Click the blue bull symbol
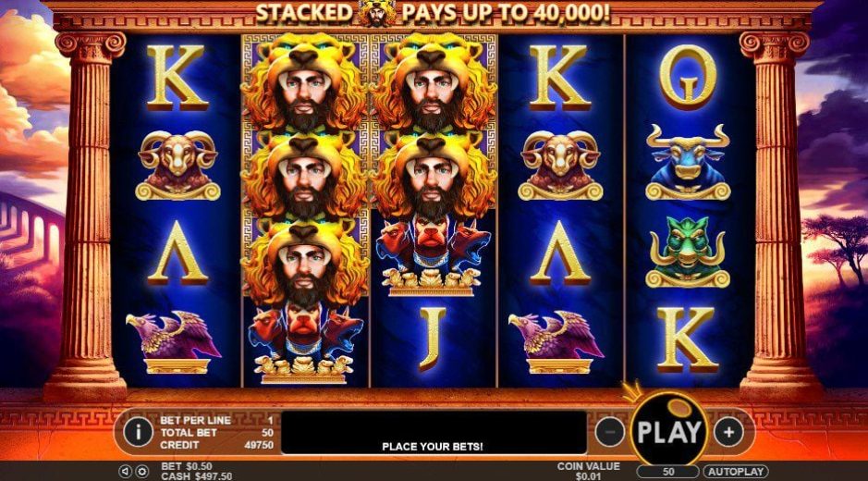Image resolution: width=868 pixels, height=481 pixels. (688, 162)
